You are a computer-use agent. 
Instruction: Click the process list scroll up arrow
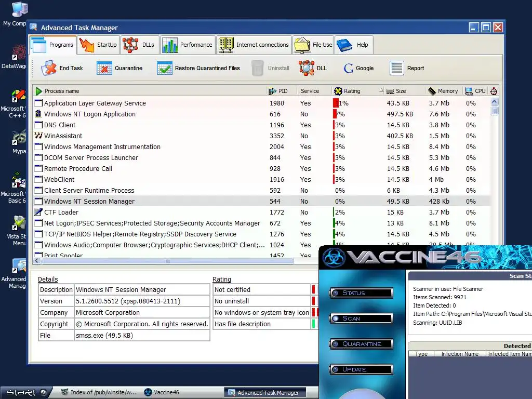(x=495, y=101)
